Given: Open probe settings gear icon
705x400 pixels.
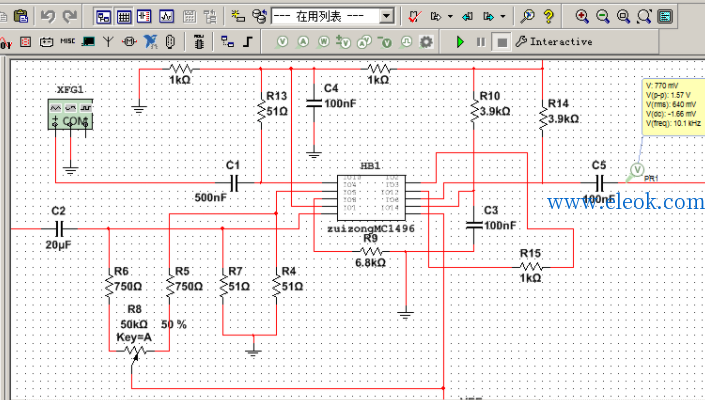Looking at the screenshot, I should click(x=426, y=42).
